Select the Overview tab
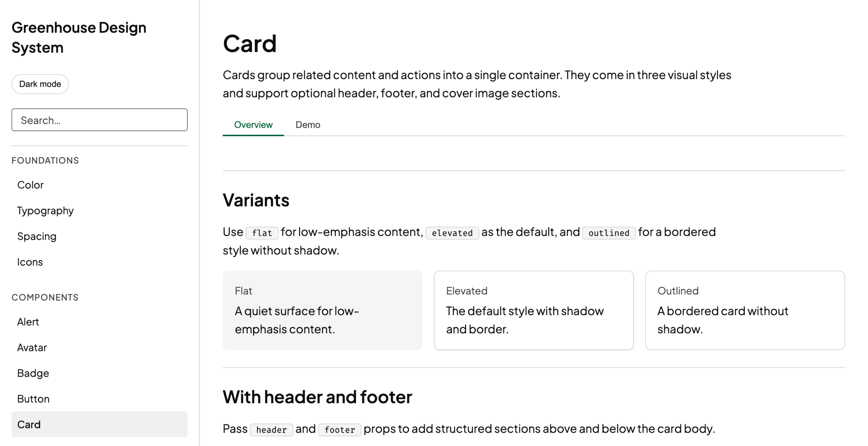 [x=253, y=125]
